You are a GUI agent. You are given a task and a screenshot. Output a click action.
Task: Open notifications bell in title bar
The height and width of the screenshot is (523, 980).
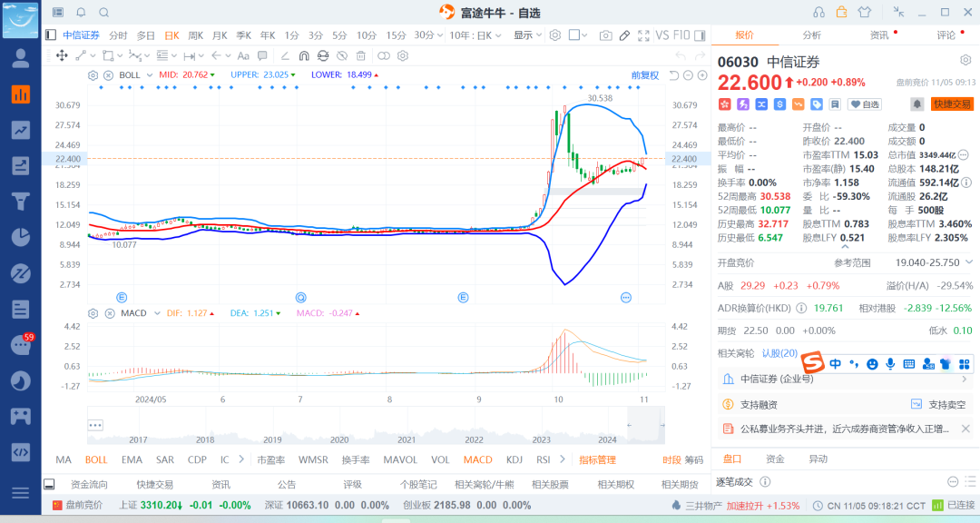(x=82, y=13)
